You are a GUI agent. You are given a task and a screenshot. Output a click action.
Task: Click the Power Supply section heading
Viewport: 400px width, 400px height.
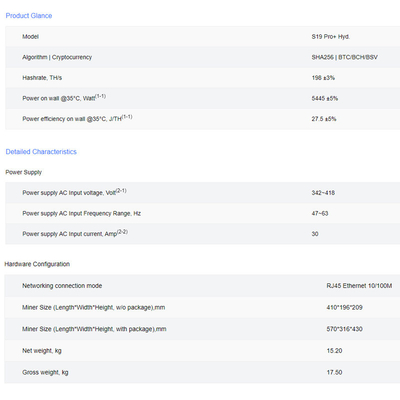(24, 172)
